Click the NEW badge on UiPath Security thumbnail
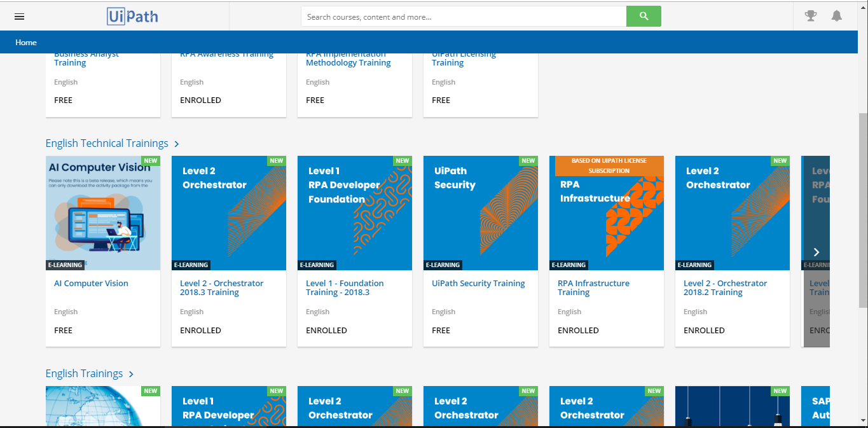Viewport: 868px width, 428px height. [528, 161]
